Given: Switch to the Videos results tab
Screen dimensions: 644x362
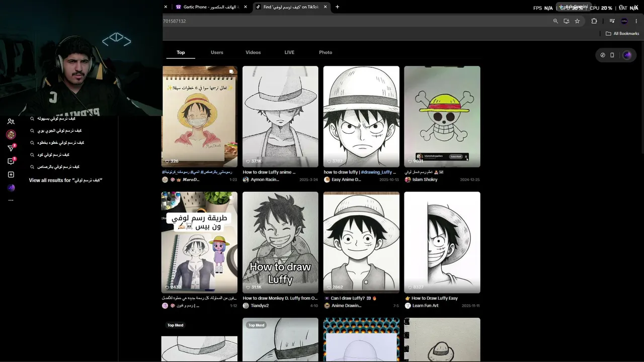Looking at the screenshot, I should pyautogui.click(x=253, y=52).
